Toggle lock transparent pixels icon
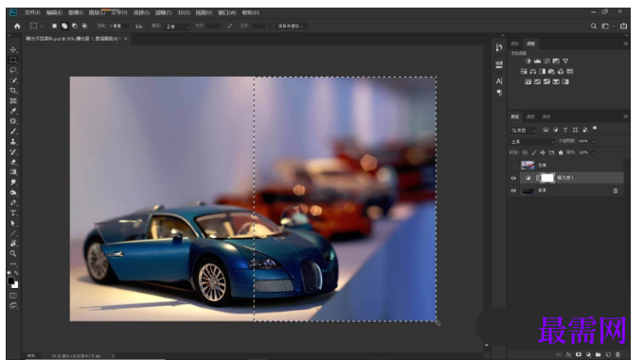The width and height of the screenshot is (644, 360). pyautogui.click(x=525, y=153)
